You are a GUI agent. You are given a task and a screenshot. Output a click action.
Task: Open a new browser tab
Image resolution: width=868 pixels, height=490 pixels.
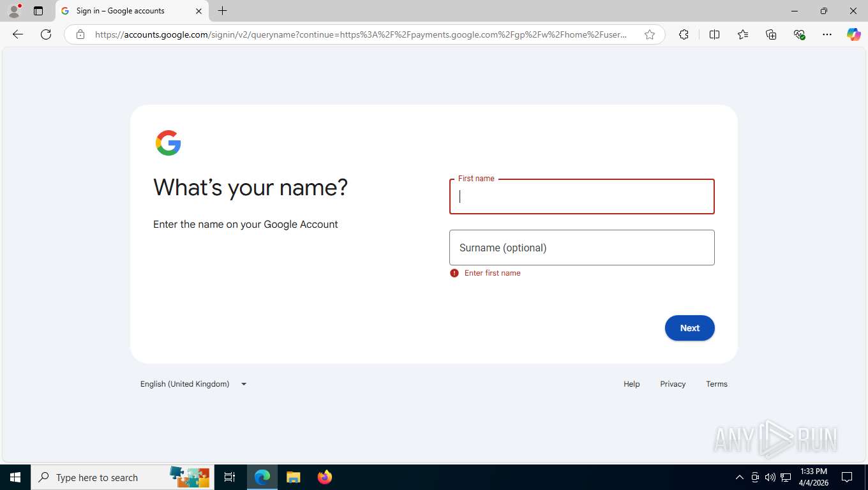(222, 11)
